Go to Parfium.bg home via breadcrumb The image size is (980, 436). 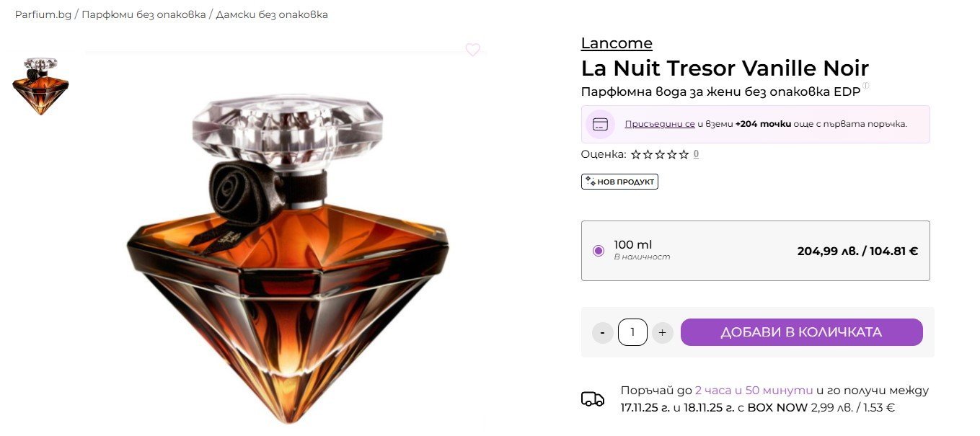pos(43,14)
